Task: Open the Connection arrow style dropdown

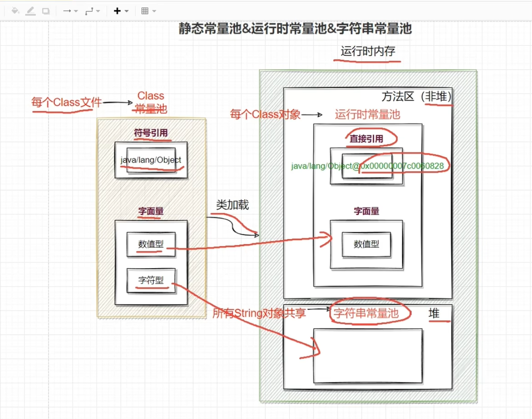Action: [x=70, y=10]
